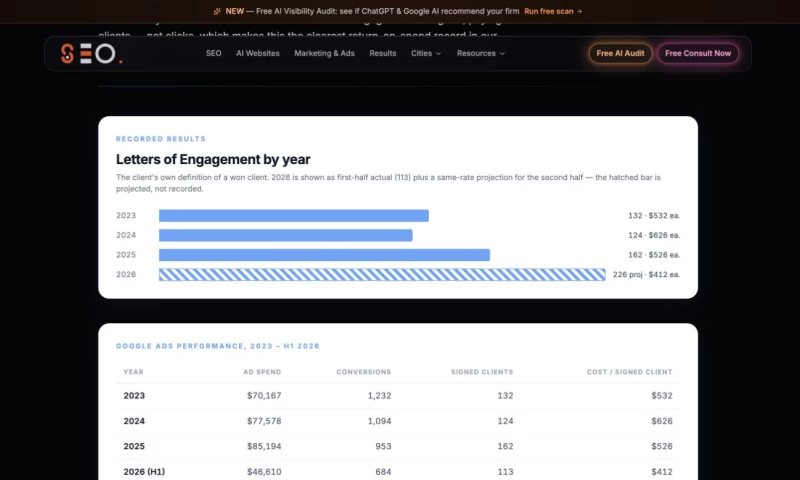Viewport: 800px width, 480px height.
Task: Click the 2024 bar in chart
Action: [286, 235]
